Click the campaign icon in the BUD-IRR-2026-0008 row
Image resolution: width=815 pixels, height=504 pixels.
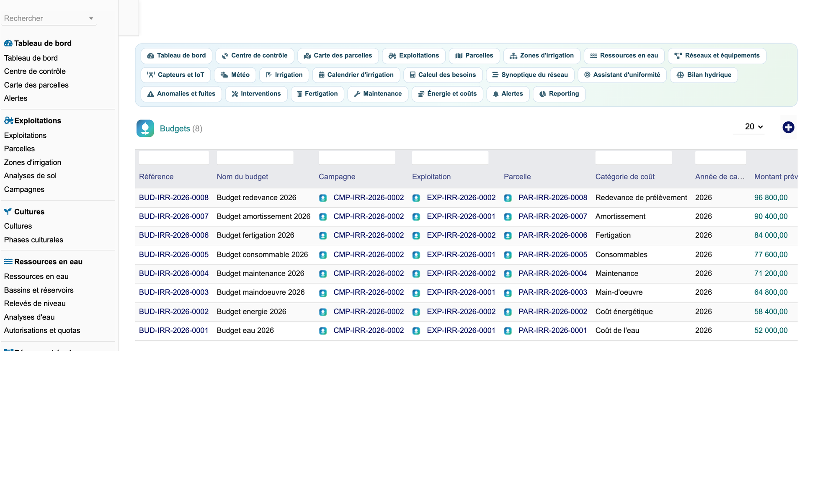click(x=322, y=198)
